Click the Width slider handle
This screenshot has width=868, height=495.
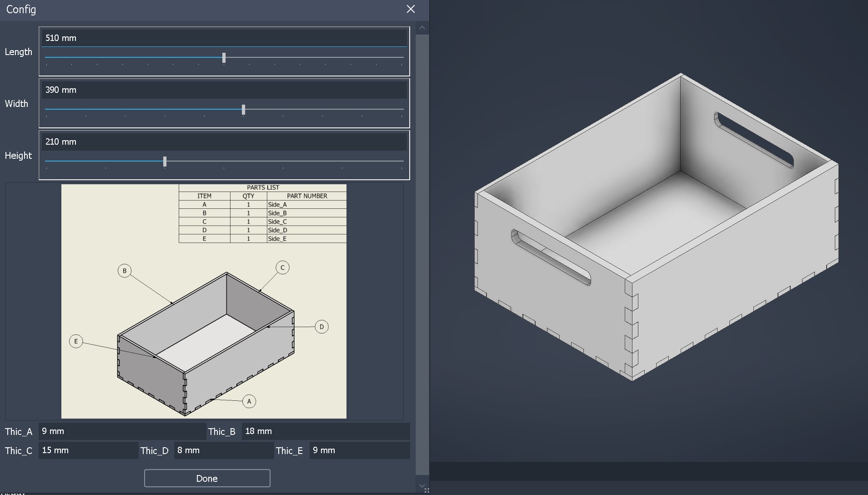coord(244,110)
